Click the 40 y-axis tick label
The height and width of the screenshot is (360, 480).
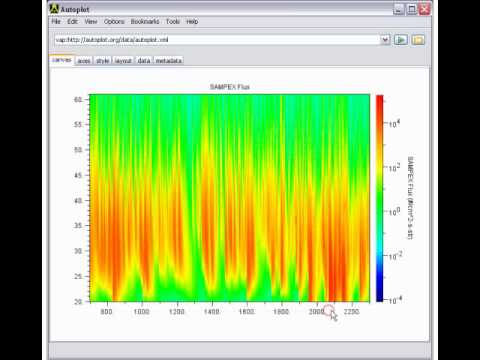click(78, 200)
